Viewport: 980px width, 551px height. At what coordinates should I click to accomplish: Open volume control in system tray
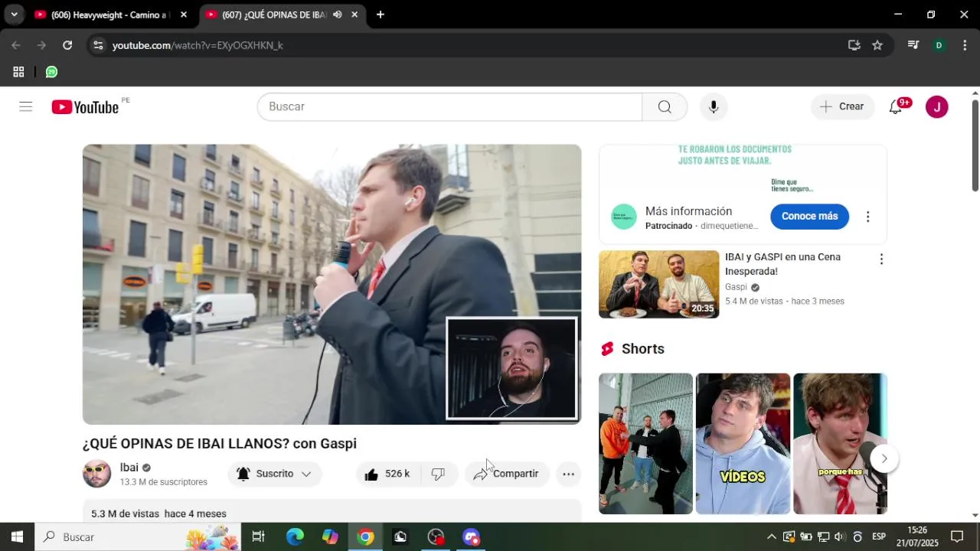(840, 537)
